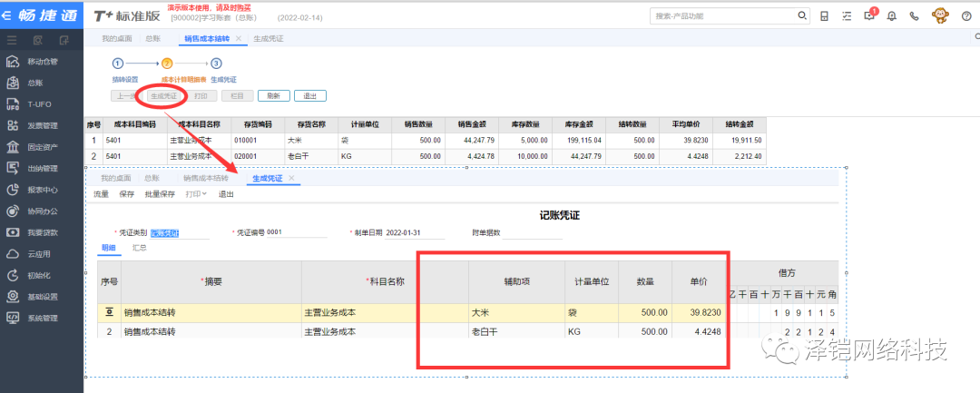Screen dimensions: 980x393
Task: Click the back arrow beside 畅捷通 logo
Action: click(x=8, y=17)
